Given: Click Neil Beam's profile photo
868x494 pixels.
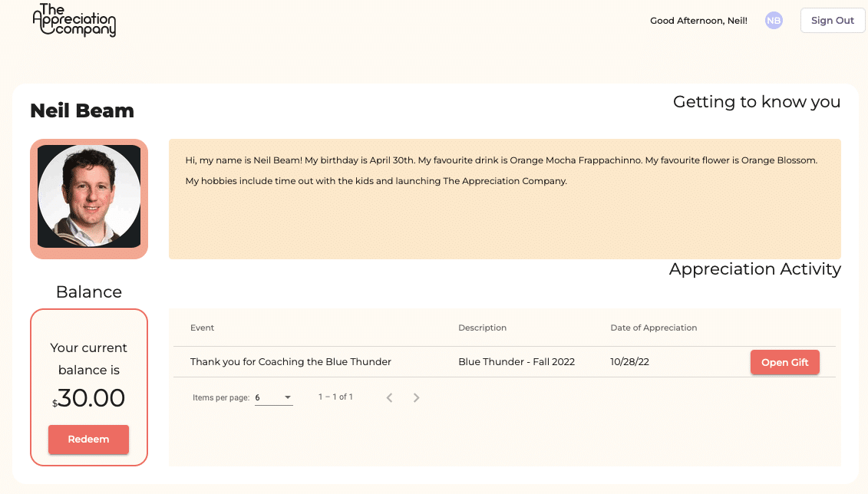Looking at the screenshot, I should click(89, 196).
